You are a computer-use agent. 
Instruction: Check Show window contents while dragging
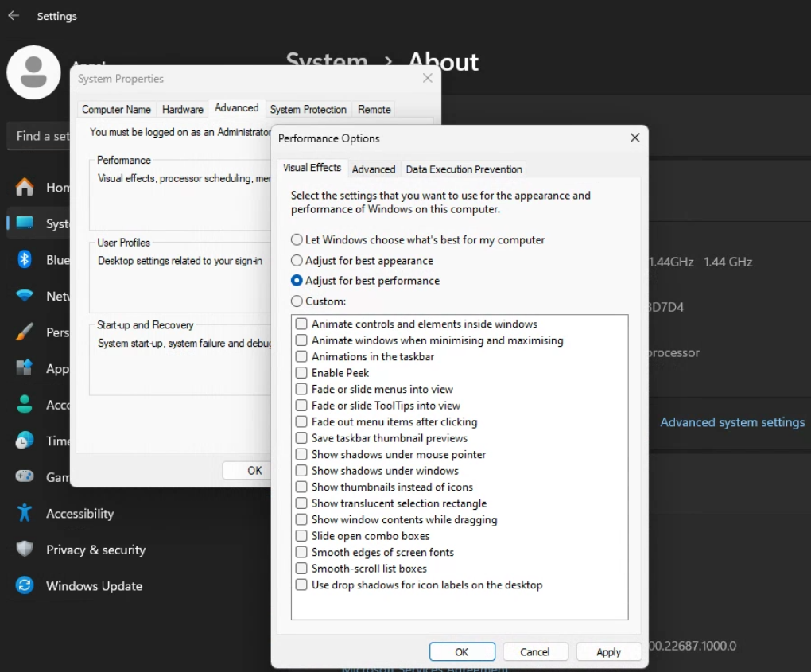301,519
